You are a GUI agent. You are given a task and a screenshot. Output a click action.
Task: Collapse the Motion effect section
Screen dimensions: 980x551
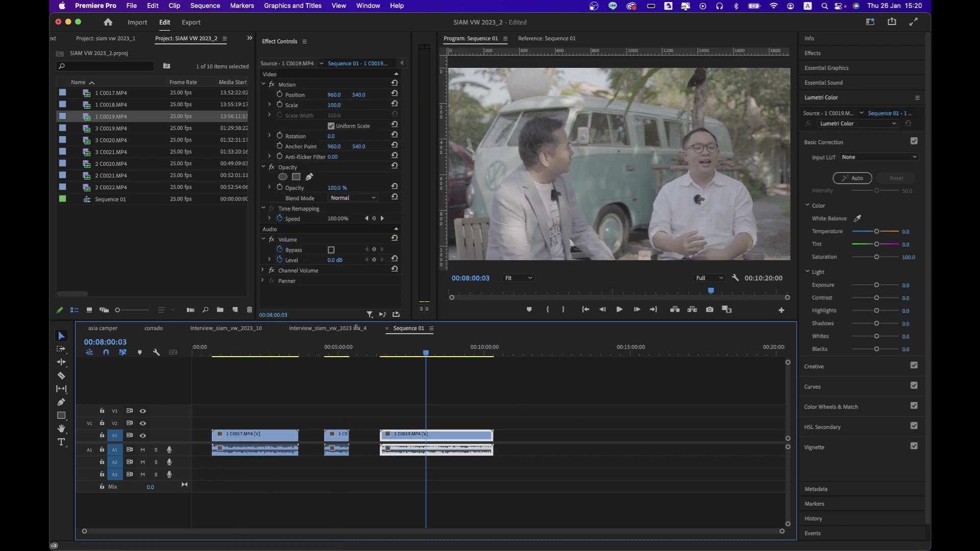[x=264, y=84]
